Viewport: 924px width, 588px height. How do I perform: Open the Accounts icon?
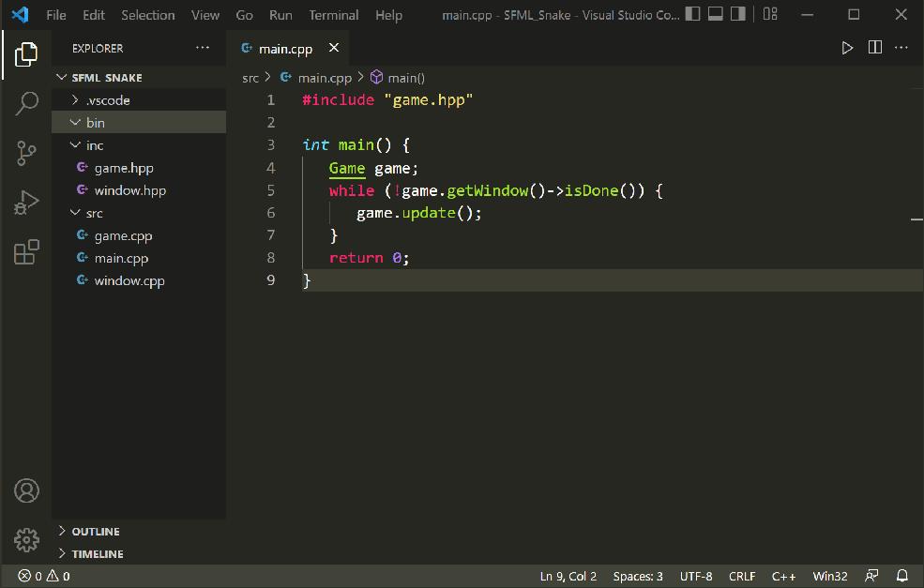click(x=27, y=490)
